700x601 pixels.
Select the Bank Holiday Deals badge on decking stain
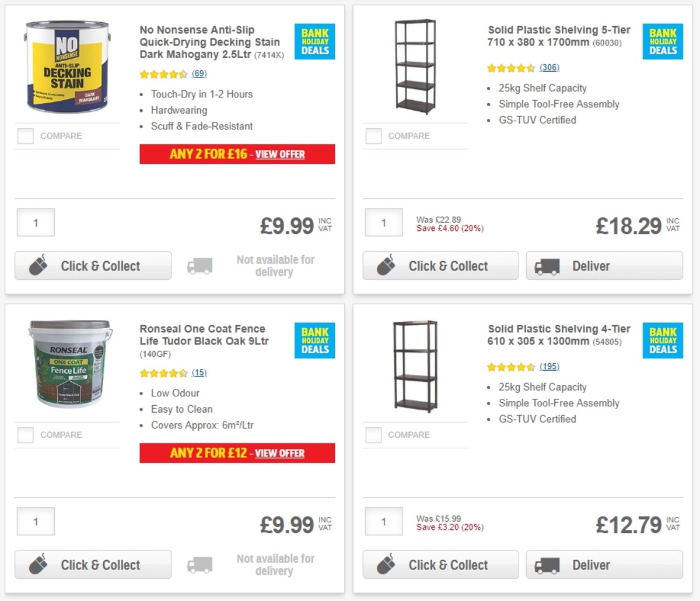coord(314,41)
